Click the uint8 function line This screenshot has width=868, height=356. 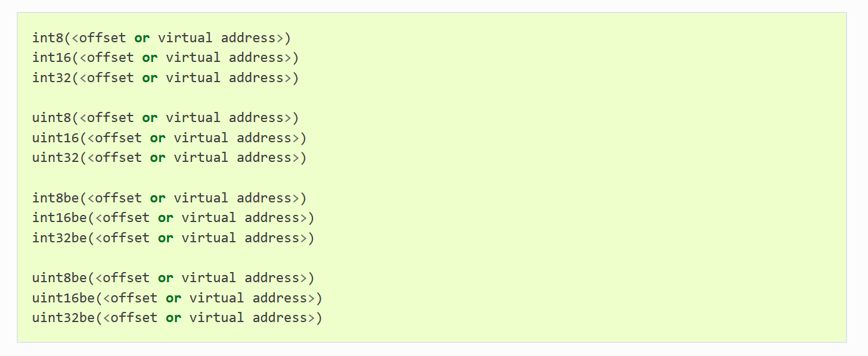(166, 118)
